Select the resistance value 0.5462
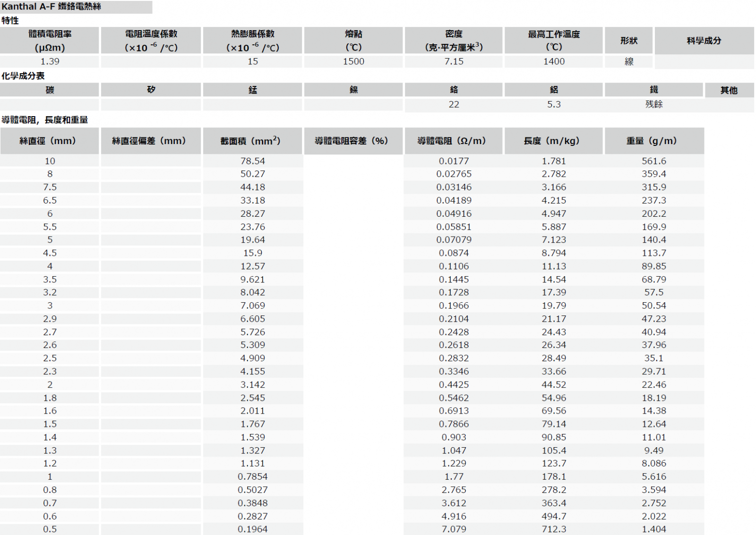This screenshot has width=756, height=535. point(454,398)
